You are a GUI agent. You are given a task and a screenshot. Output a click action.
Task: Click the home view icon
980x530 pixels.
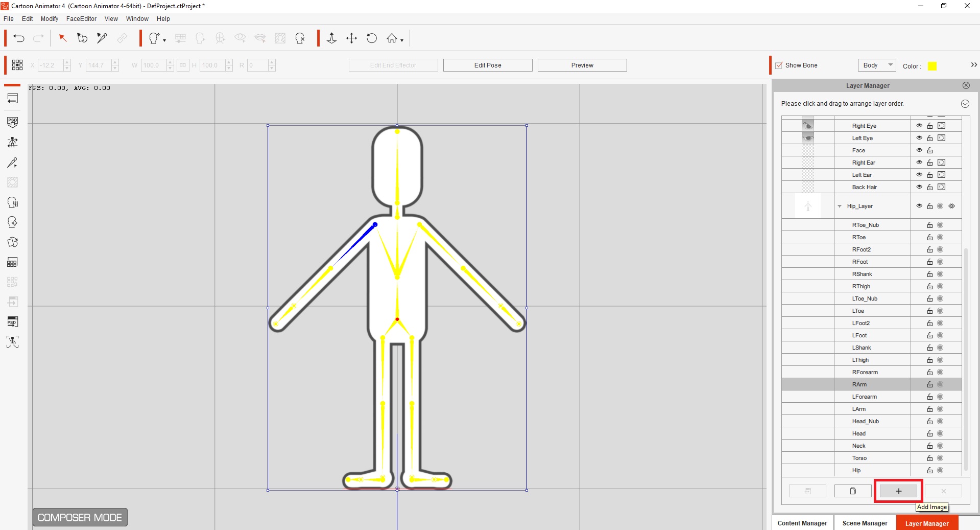(392, 38)
